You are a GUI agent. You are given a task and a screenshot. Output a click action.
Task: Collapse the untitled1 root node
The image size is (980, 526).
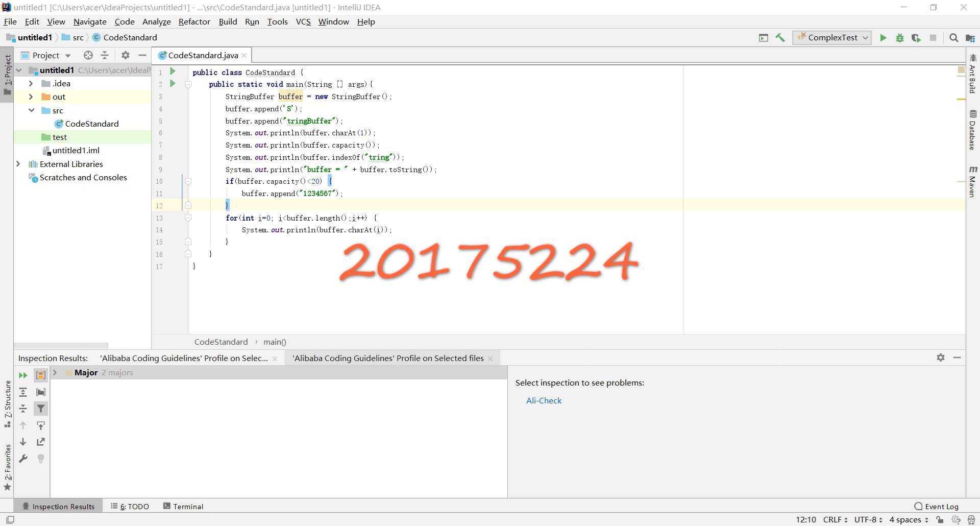19,70
